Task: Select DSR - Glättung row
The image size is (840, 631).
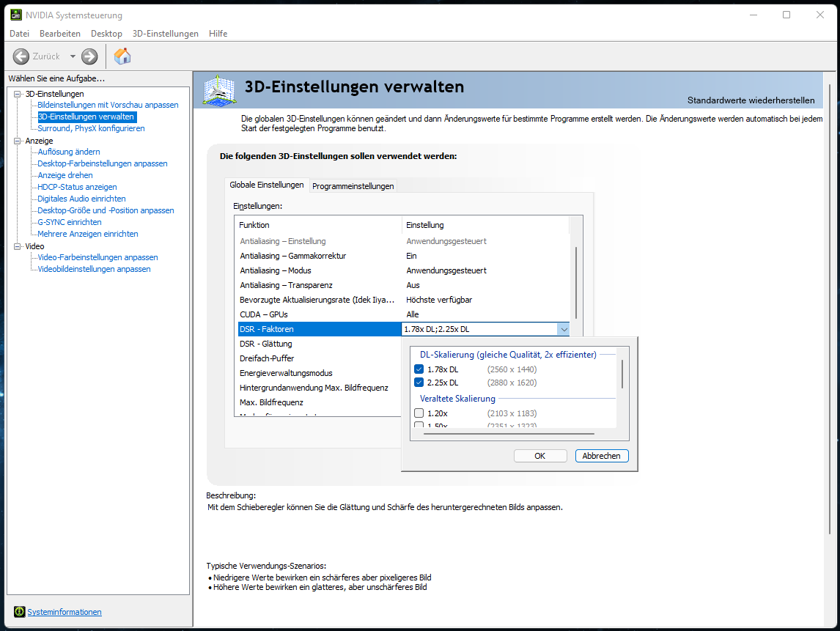Action: [320, 344]
